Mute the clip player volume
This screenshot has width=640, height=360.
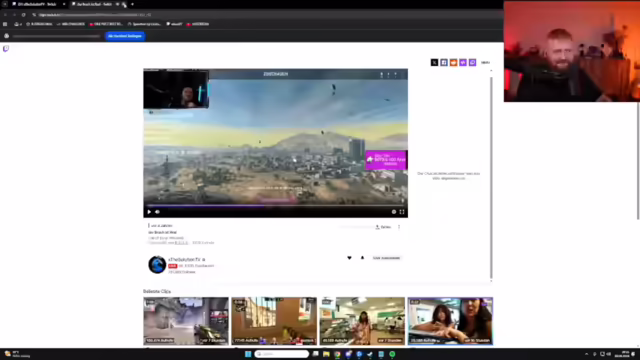point(158,212)
